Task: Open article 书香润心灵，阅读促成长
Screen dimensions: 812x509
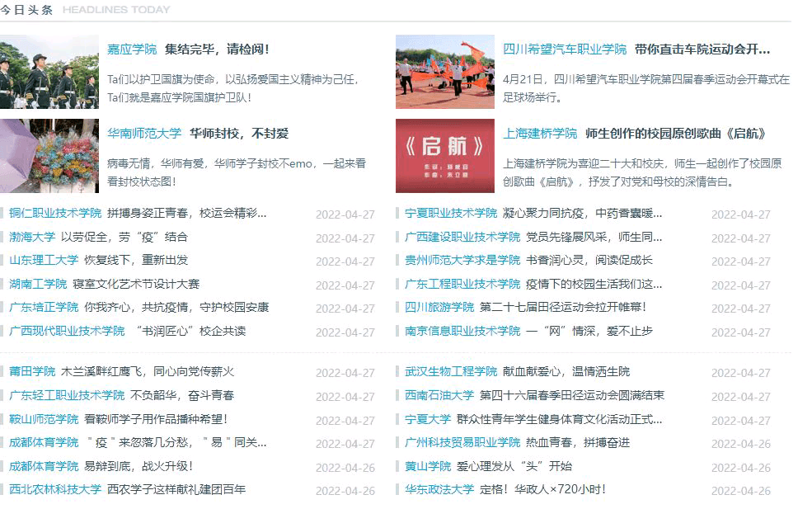Action: [x=589, y=260]
